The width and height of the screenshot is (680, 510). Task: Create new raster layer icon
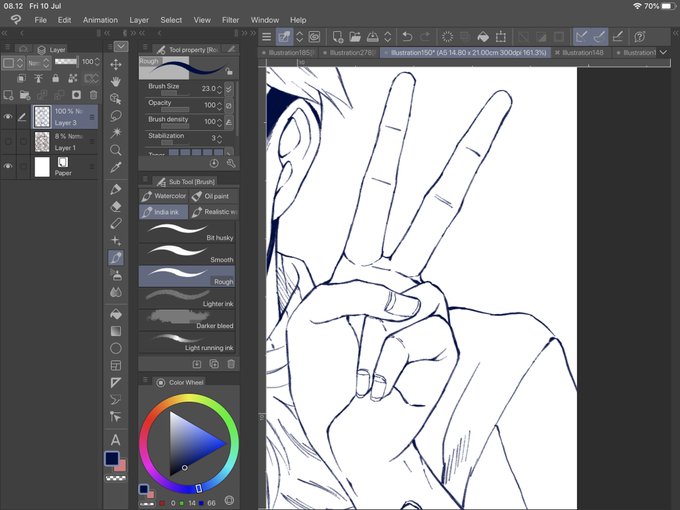[8, 95]
